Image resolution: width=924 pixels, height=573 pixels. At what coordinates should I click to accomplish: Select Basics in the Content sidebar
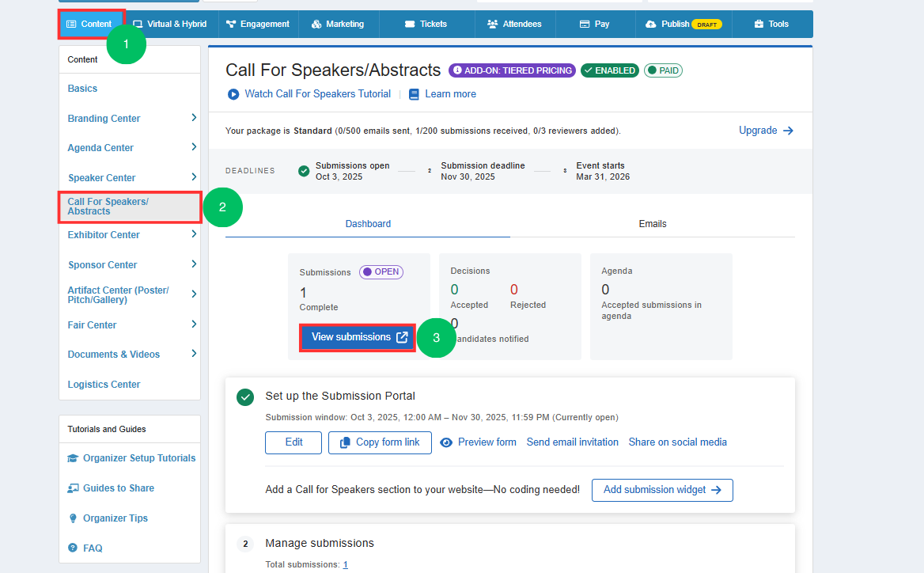click(x=83, y=89)
